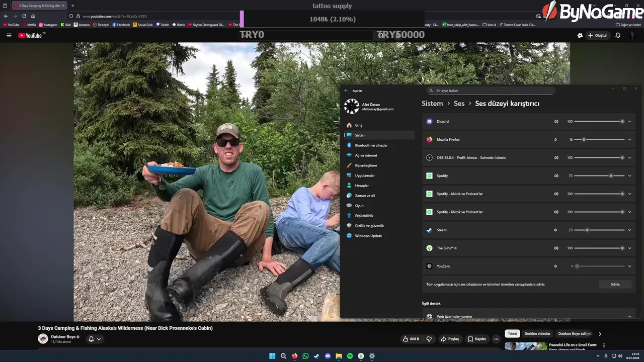644x362 pixels.
Task: Expand Discord row options chevron
Action: (629, 121)
